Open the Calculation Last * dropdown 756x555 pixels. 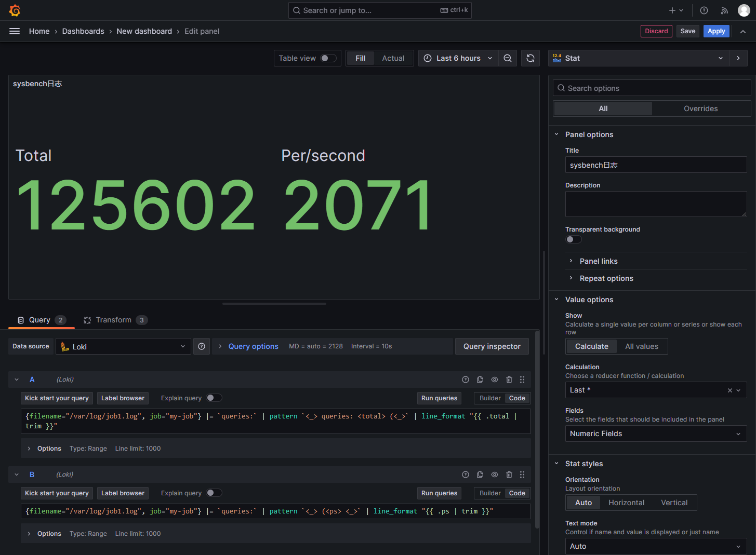(656, 390)
